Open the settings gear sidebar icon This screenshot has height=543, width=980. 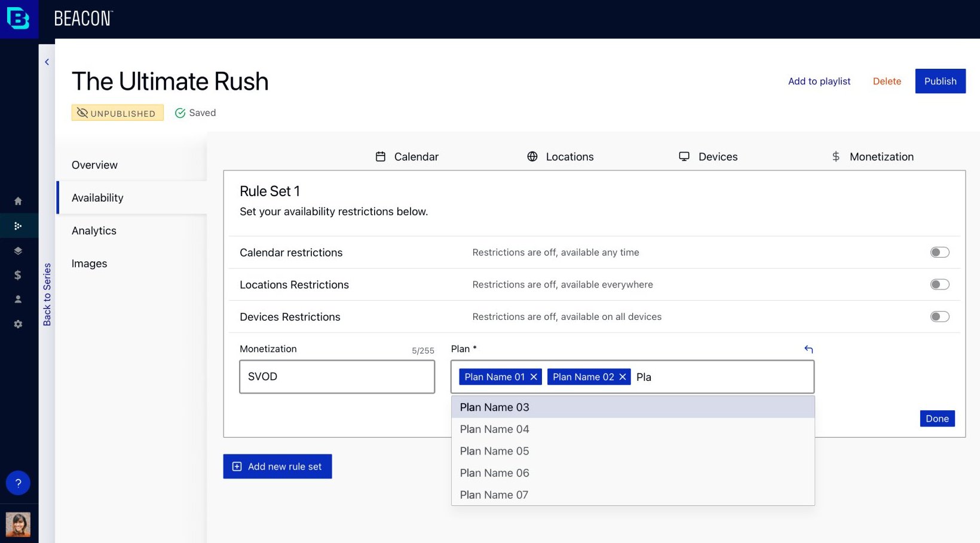[x=18, y=324]
